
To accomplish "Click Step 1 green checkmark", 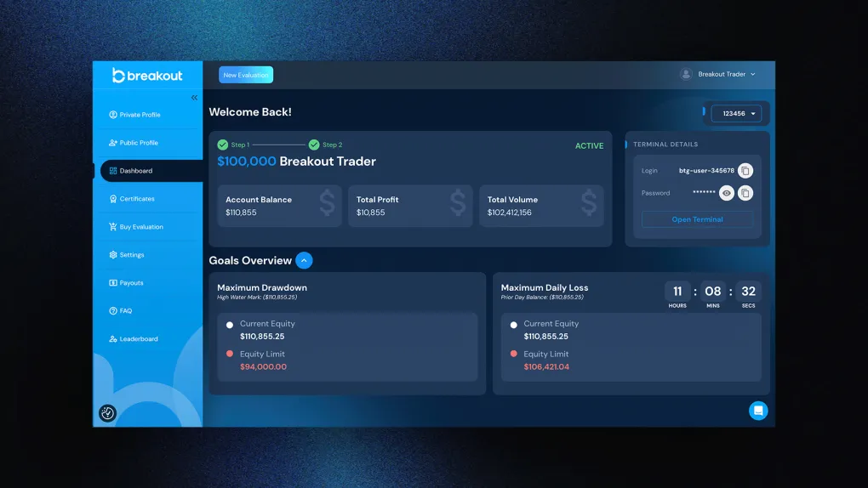I will 223,145.
